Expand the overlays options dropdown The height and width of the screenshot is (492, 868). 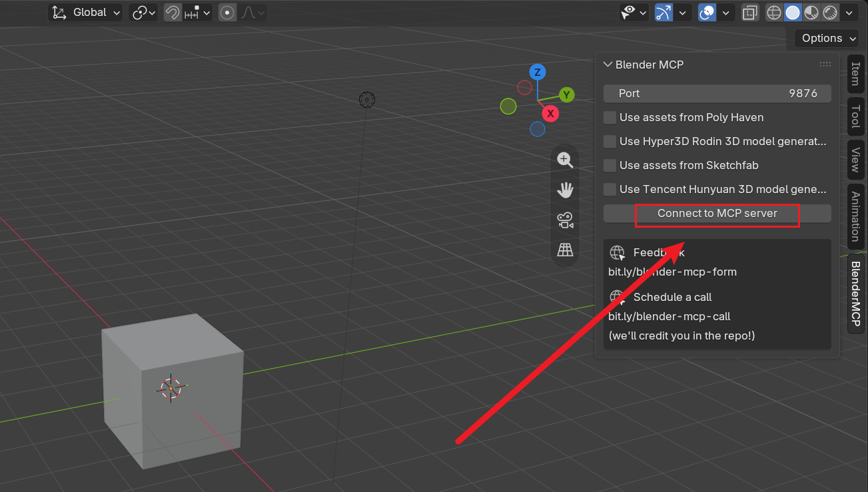click(x=725, y=12)
